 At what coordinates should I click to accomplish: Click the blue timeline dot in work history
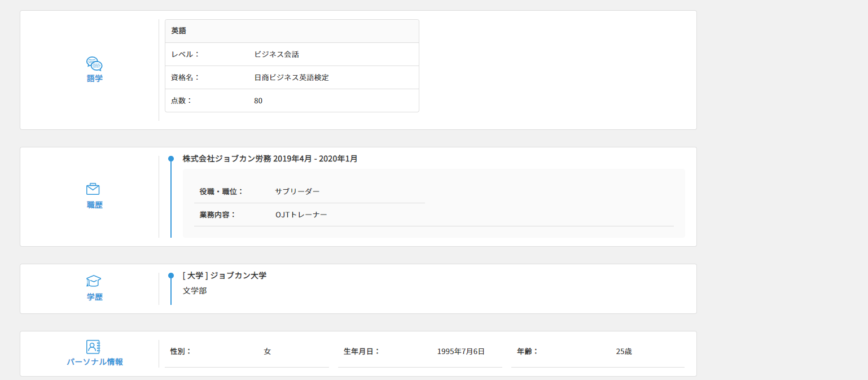[x=171, y=159]
